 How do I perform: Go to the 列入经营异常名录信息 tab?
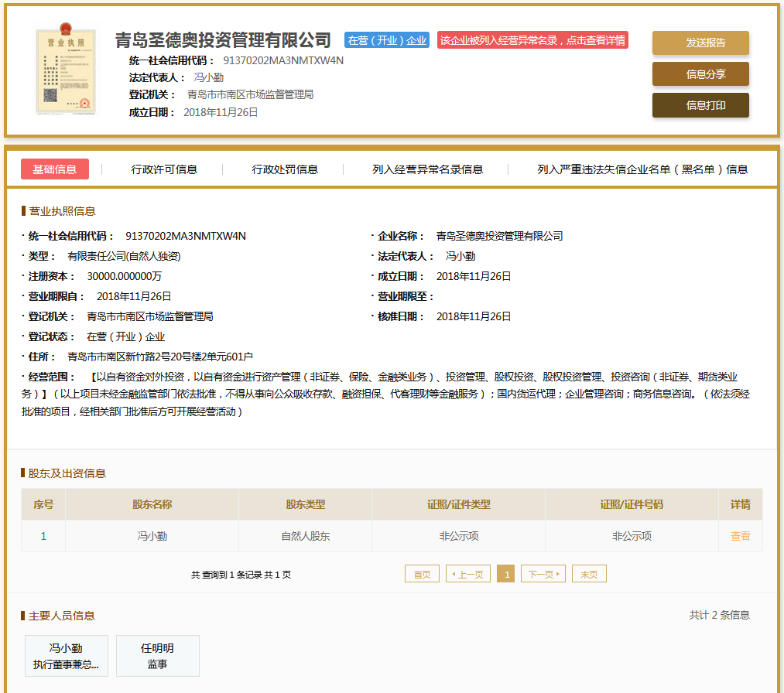427,169
